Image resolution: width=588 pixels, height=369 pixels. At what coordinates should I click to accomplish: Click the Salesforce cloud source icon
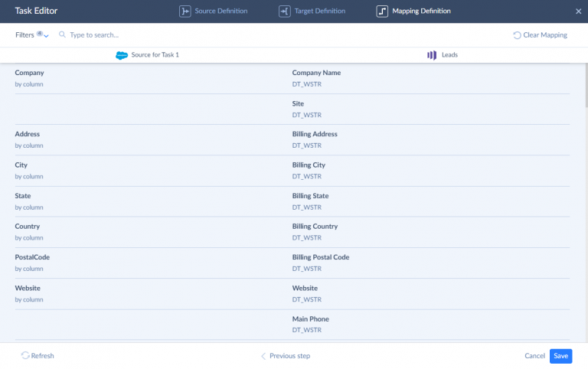pyautogui.click(x=121, y=55)
